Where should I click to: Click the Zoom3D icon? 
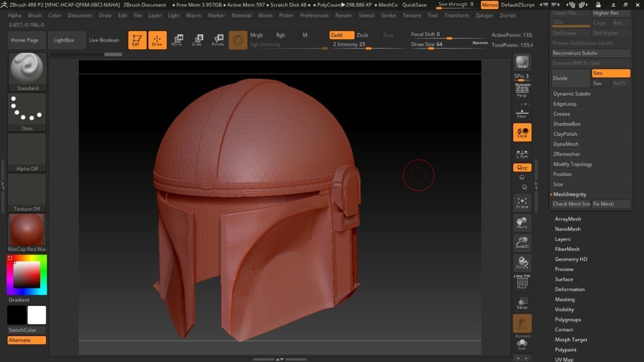[522, 243]
